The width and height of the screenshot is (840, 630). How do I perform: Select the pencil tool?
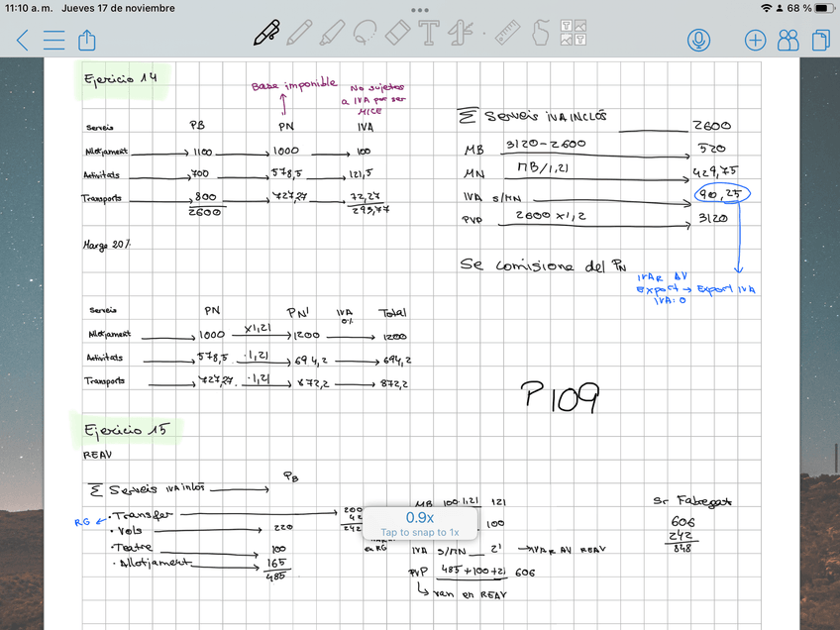coord(298,34)
